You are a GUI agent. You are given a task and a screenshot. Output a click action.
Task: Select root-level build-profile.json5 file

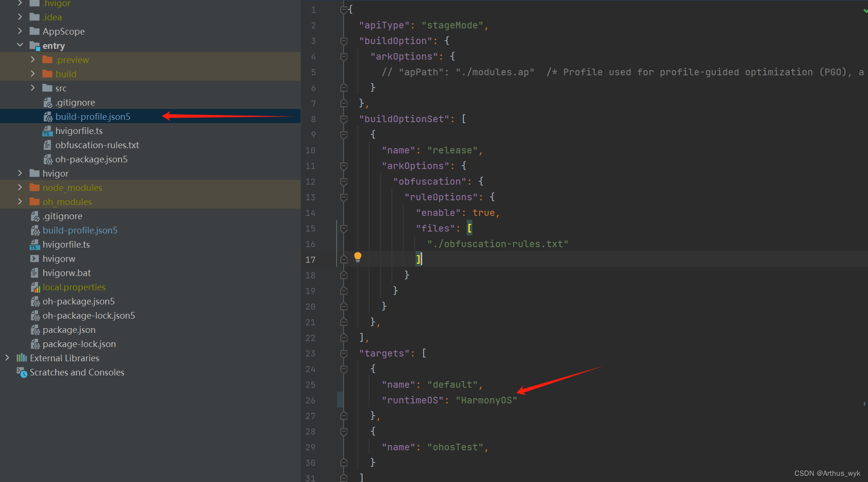pos(80,230)
